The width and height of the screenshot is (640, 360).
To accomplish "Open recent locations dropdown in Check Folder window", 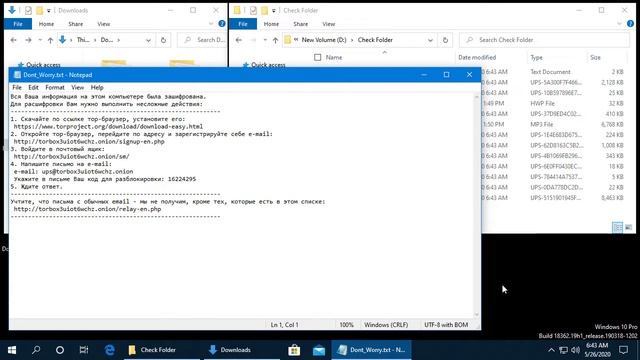I will click(x=265, y=40).
